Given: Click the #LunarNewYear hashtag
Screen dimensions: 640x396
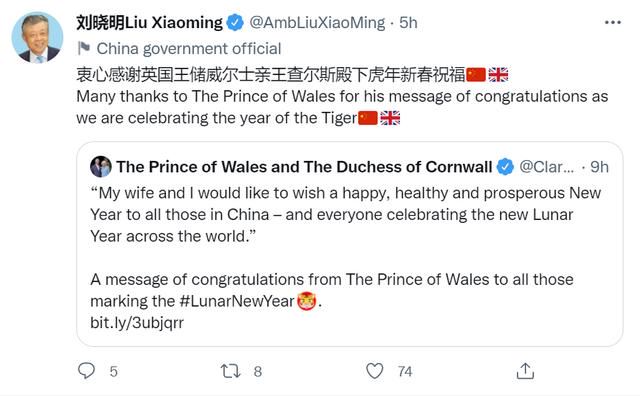Looking at the screenshot, I should [x=237, y=301].
